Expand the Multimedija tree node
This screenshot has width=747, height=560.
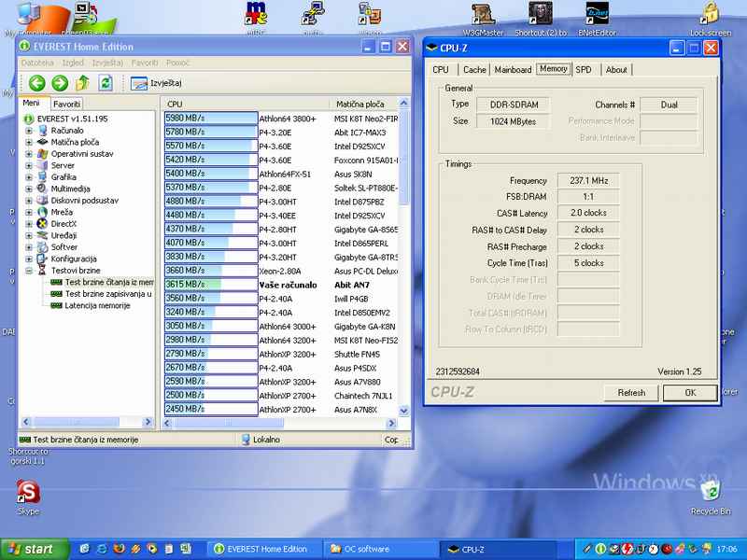pos(29,189)
